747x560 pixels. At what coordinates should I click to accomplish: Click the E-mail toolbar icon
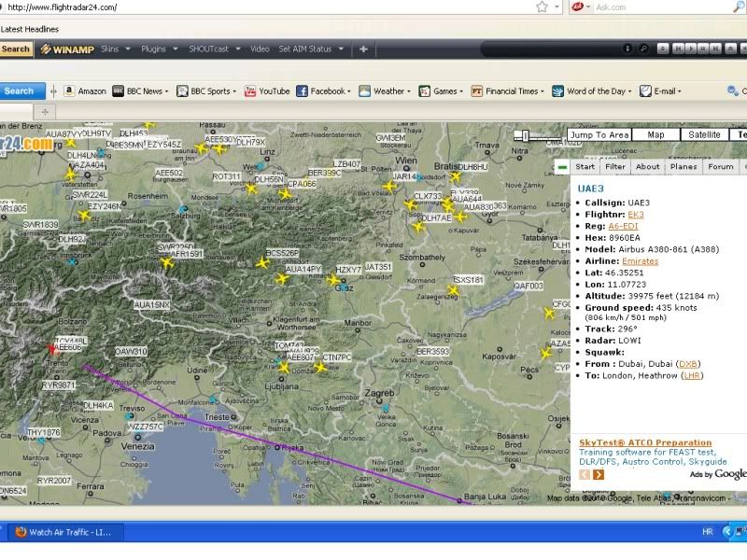click(645, 91)
